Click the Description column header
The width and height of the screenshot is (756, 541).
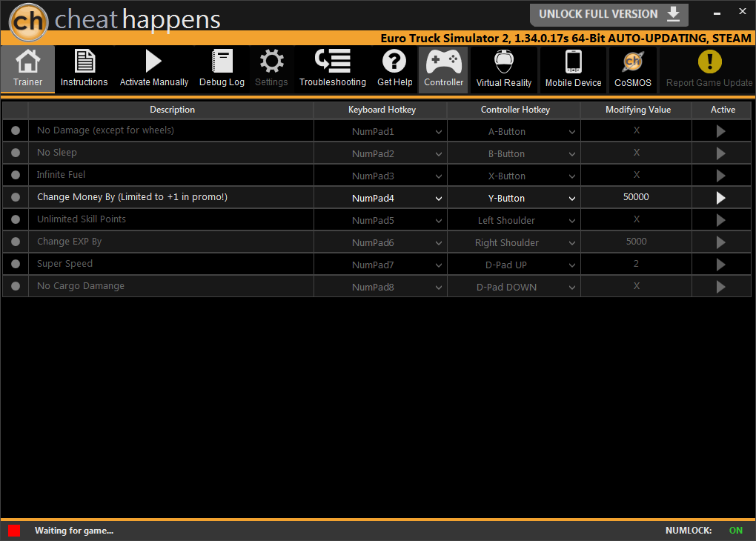click(172, 110)
